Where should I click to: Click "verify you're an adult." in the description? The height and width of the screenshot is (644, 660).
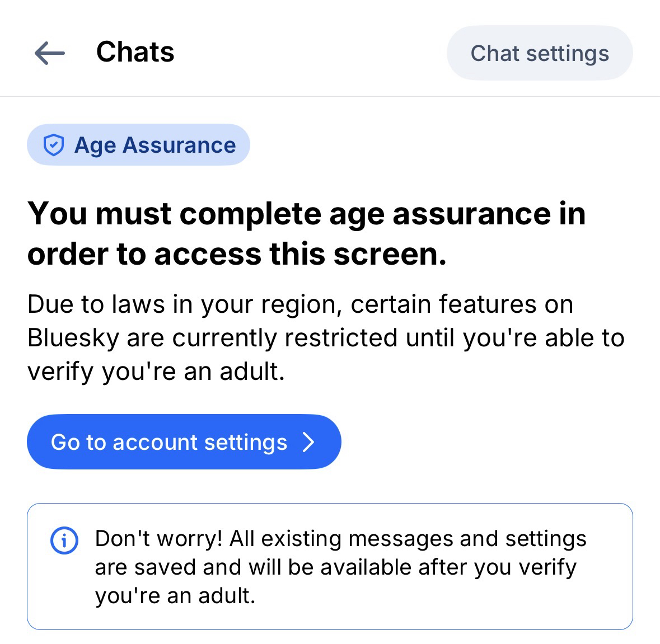tap(156, 372)
